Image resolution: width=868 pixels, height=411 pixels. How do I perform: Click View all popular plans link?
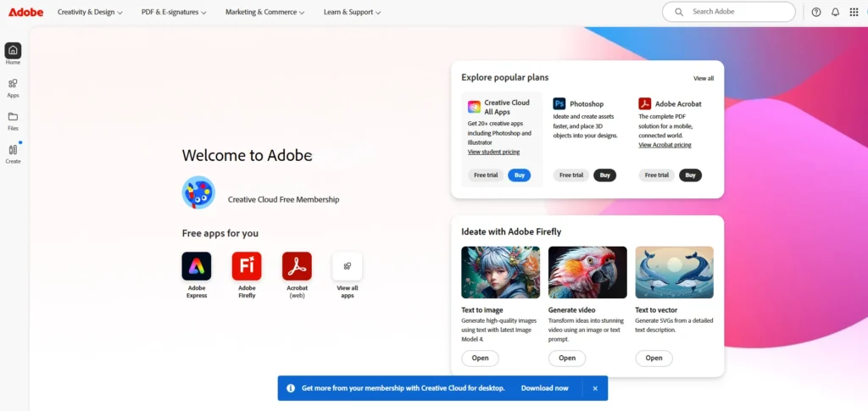704,79
